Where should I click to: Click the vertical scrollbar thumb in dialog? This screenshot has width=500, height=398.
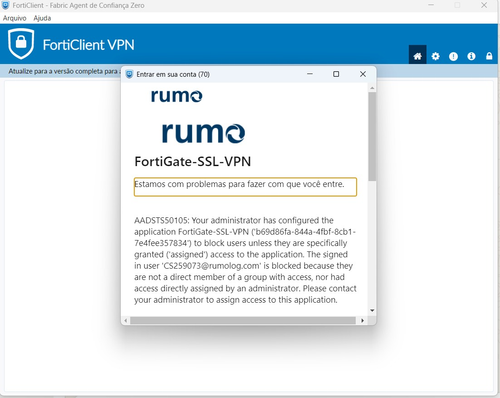(372, 137)
